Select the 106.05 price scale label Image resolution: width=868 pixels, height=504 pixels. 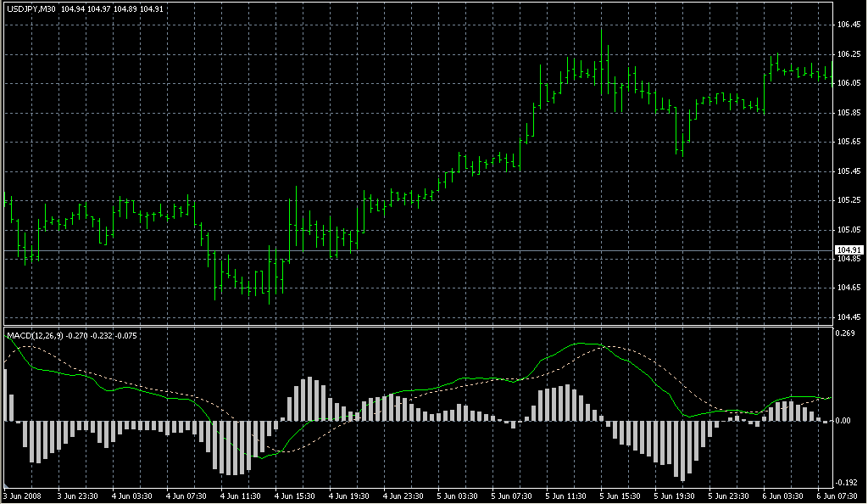(x=849, y=83)
